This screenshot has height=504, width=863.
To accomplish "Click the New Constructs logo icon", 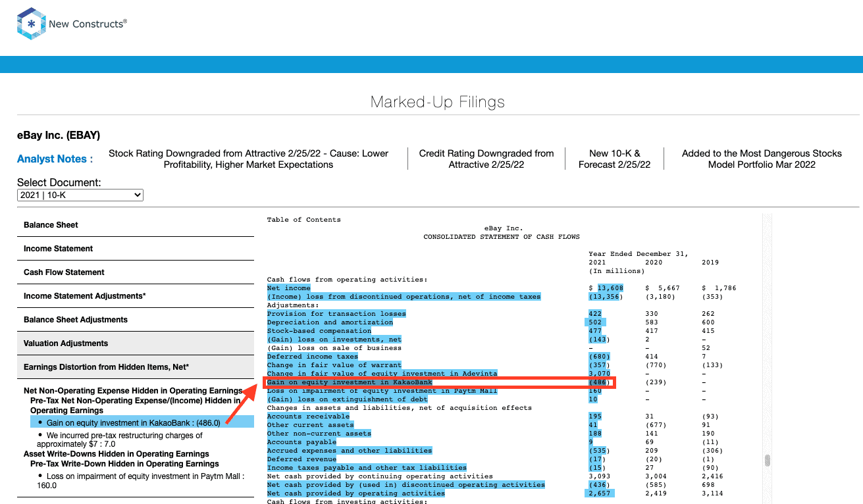I will point(30,24).
